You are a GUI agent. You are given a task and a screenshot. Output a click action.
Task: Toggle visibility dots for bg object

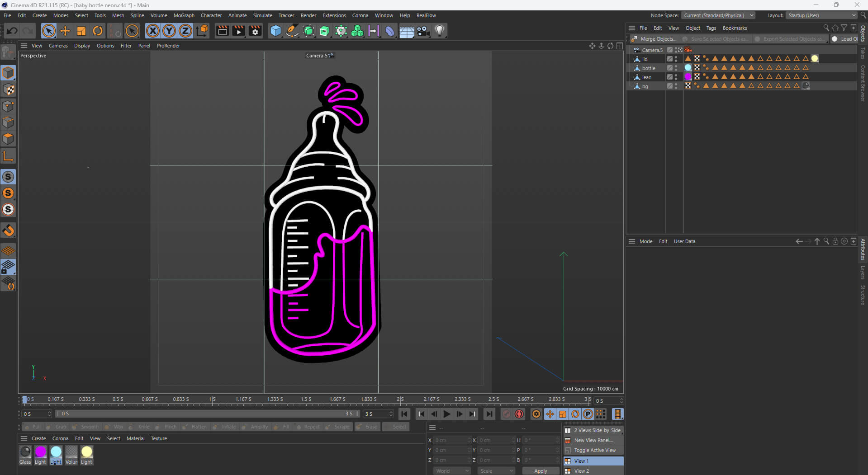[x=676, y=86]
